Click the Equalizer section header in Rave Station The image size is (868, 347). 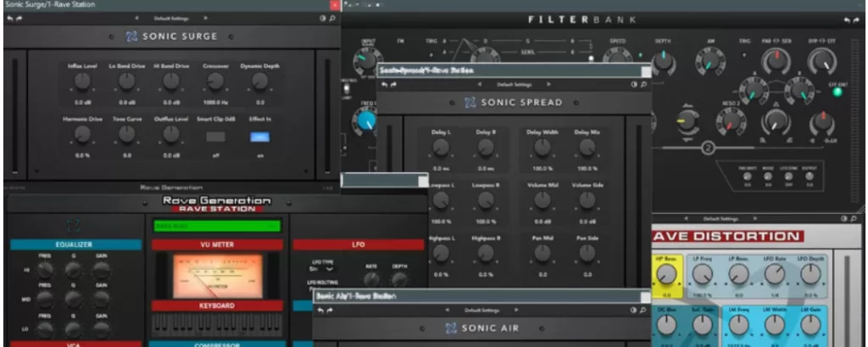pos(75,244)
